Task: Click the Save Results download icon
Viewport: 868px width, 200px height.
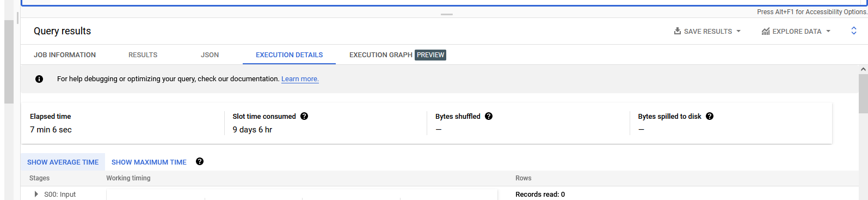Action: point(678,31)
